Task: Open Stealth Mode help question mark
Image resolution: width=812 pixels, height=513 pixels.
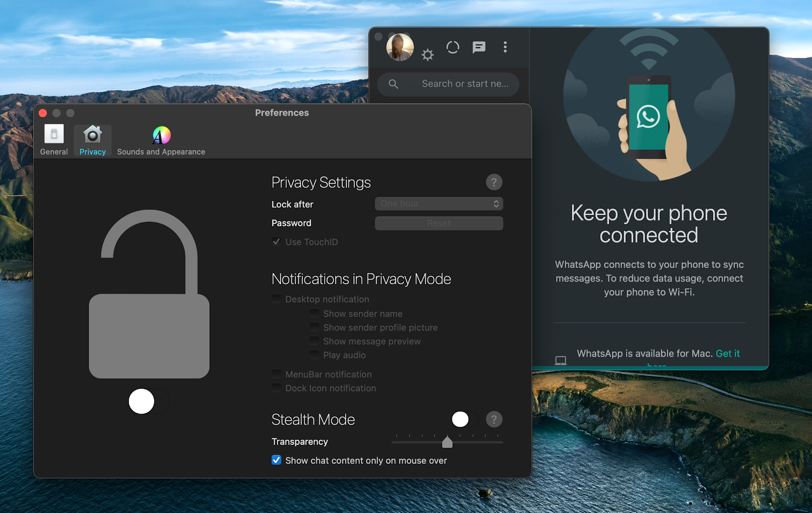Action: pyautogui.click(x=494, y=419)
